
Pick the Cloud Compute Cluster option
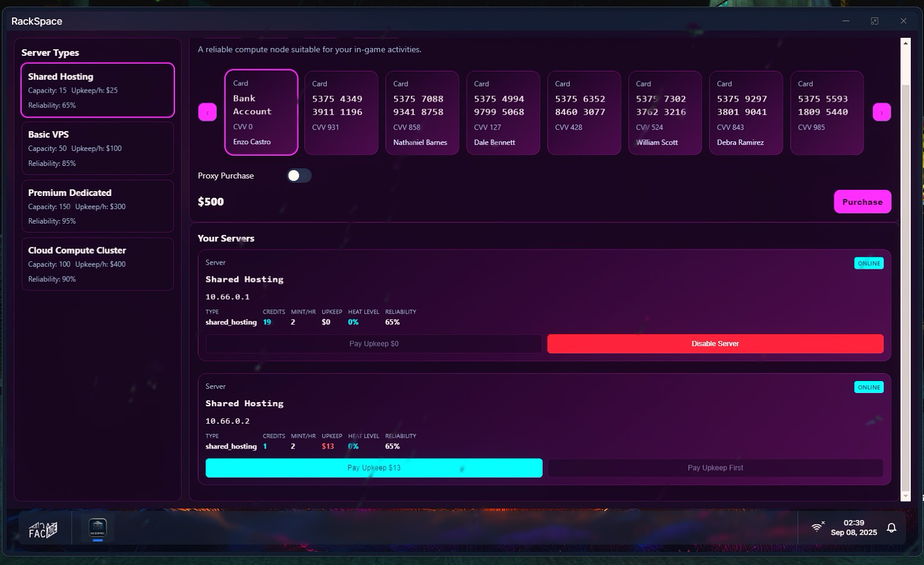pos(97,264)
